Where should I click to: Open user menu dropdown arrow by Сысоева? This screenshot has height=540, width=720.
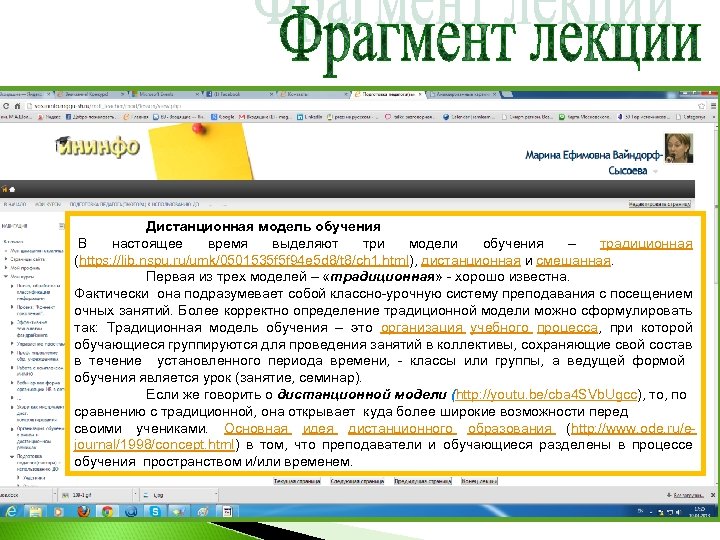pyautogui.click(x=655, y=171)
